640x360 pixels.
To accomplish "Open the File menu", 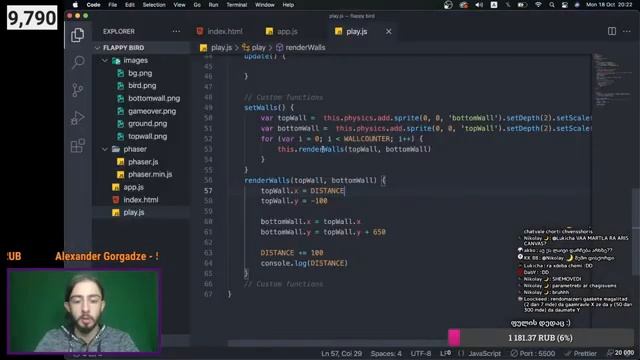I will (x=113, y=5).
